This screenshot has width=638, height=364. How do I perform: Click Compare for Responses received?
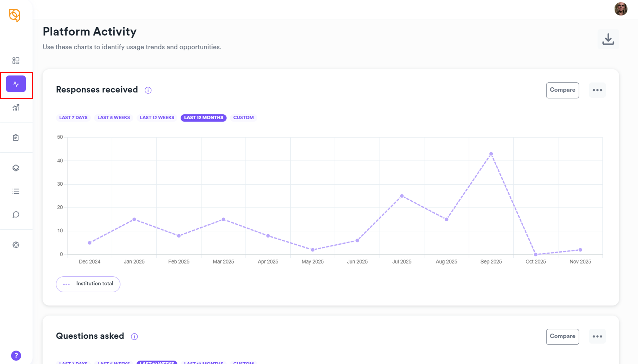tap(562, 90)
